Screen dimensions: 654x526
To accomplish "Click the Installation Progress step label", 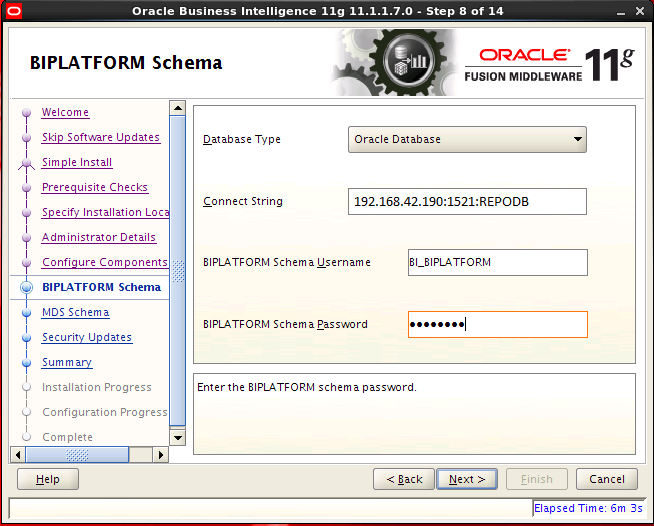I will coord(97,388).
